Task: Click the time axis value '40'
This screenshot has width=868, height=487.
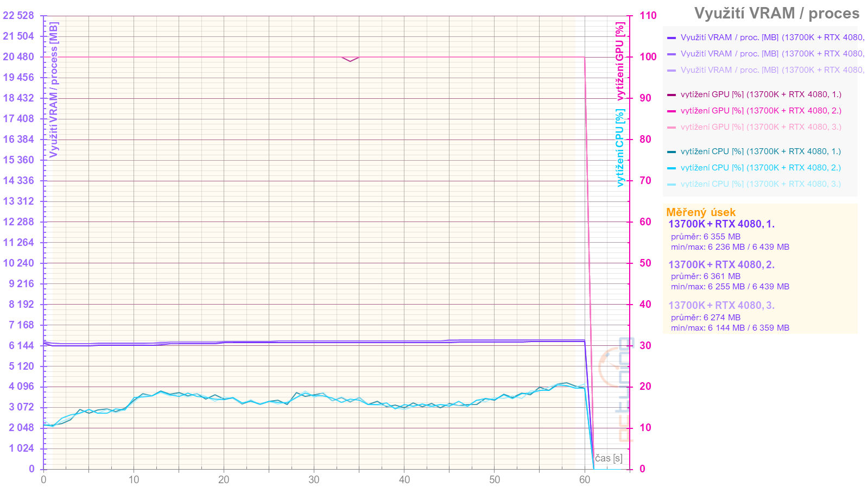Action: tap(404, 480)
